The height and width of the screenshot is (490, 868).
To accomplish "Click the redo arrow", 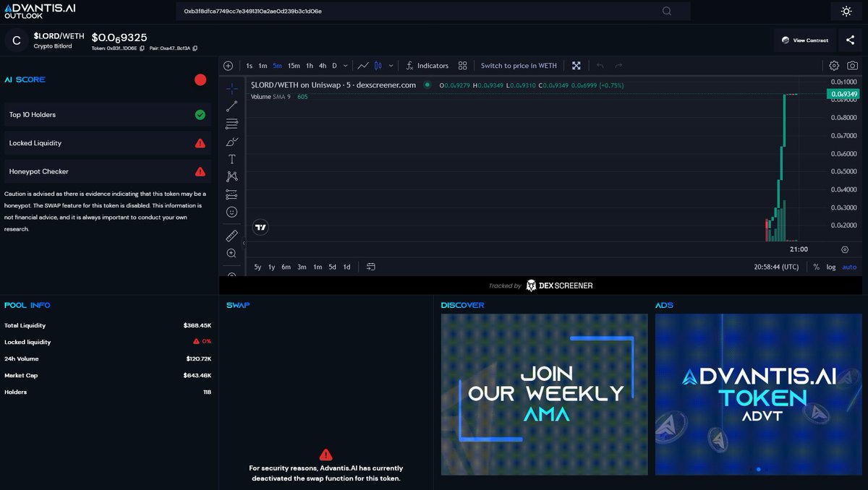I will coord(618,66).
